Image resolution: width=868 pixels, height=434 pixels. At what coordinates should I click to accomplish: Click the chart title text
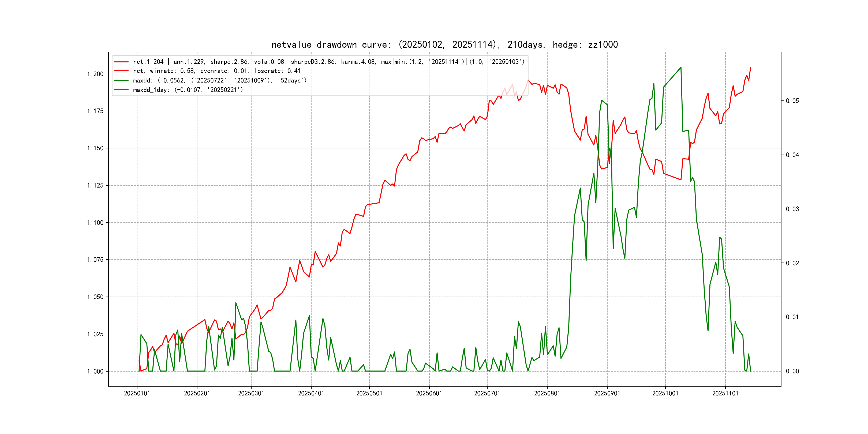click(444, 44)
